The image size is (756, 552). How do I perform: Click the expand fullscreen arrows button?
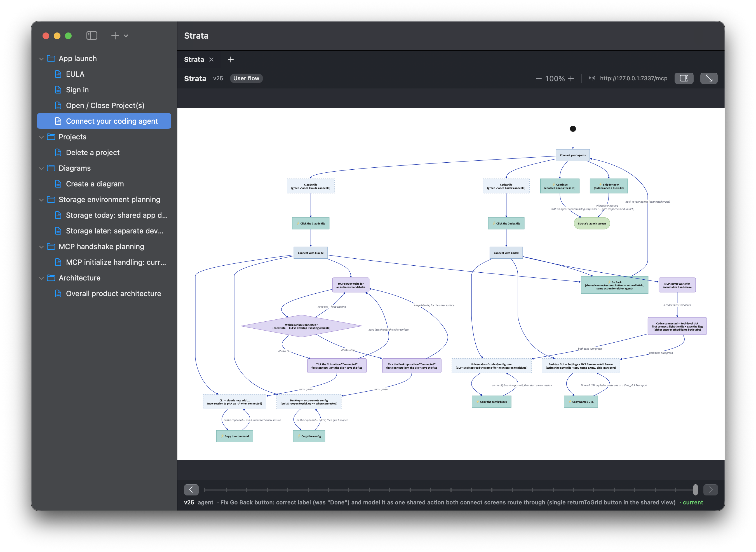(709, 79)
